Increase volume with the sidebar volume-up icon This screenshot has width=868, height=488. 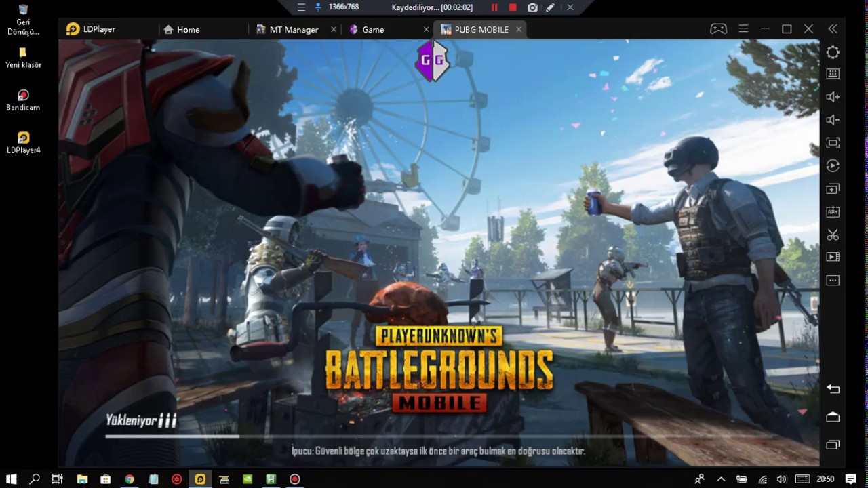click(x=833, y=97)
